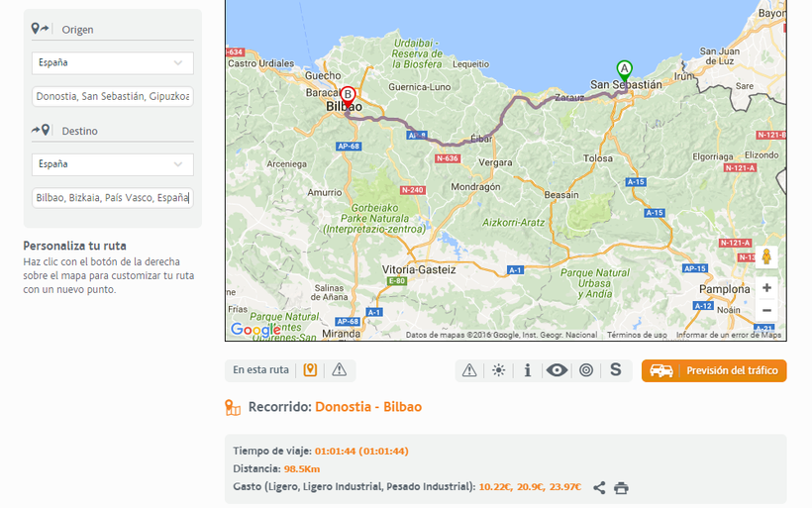Print the route with the printer icon
Viewport: 812px width, 508px height.
tap(621, 487)
